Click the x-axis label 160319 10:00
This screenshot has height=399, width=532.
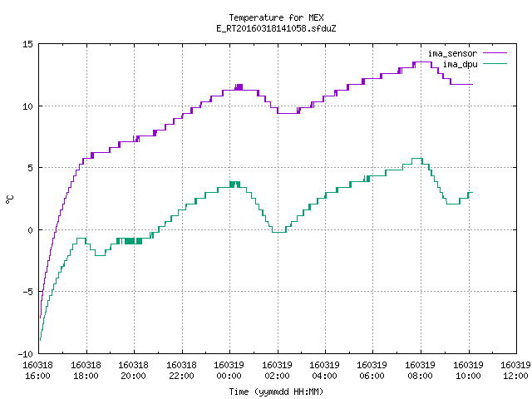tap(468, 370)
